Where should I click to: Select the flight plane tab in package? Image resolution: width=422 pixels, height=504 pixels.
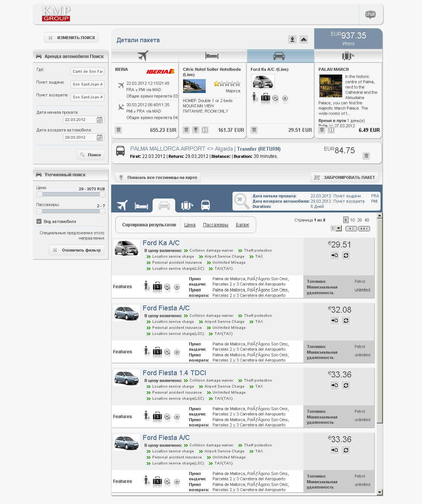pos(145,56)
